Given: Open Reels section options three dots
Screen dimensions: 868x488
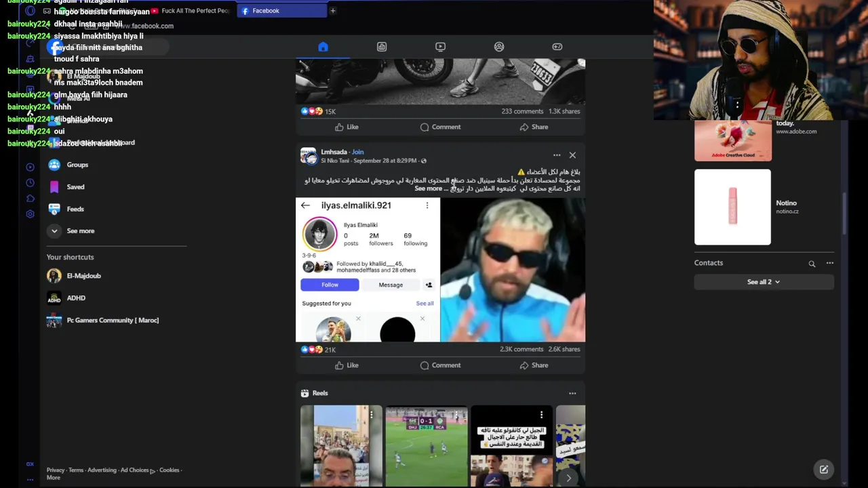Looking at the screenshot, I should [572, 393].
